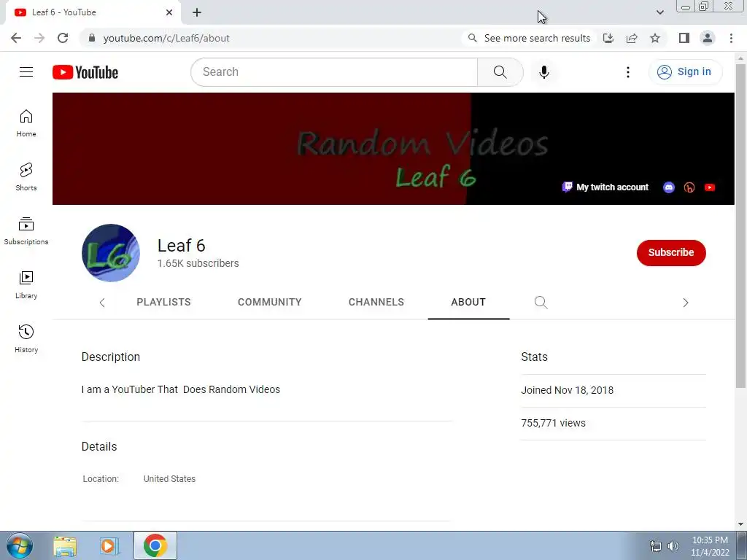The height and width of the screenshot is (560, 747).
Task: Focus the YouTube Search field
Action: coord(334,72)
